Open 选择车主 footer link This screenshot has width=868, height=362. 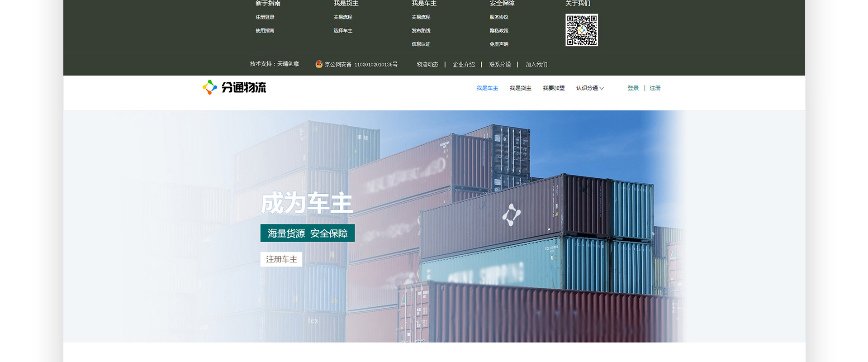[x=343, y=31]
